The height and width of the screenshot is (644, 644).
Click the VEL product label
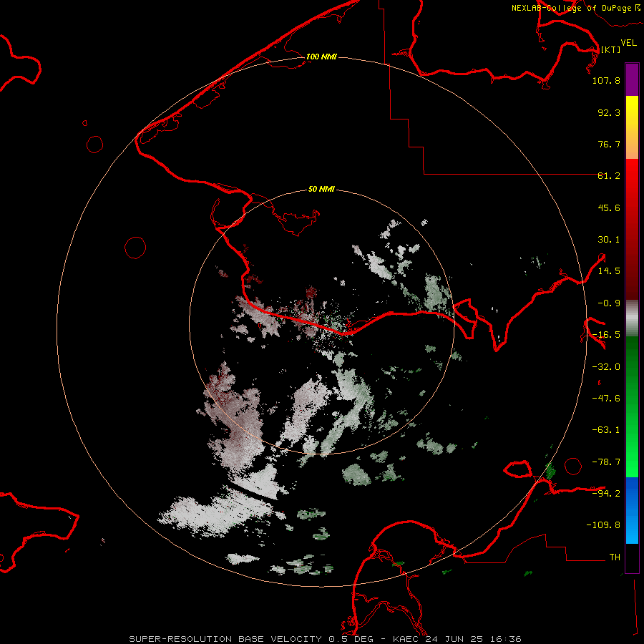coord(628,43)
